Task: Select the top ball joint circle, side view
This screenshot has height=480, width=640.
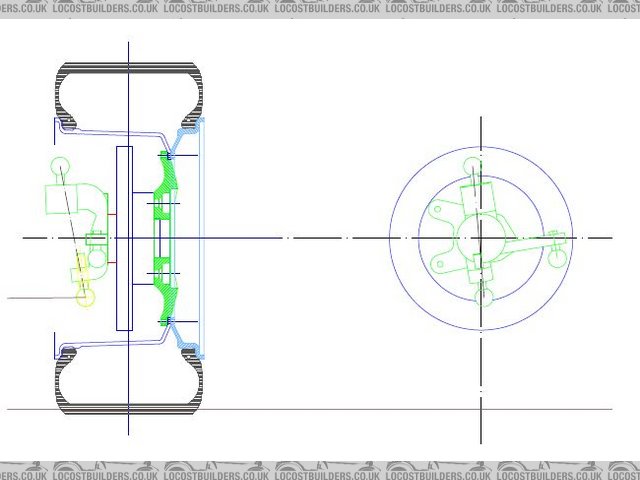Action: 475,166
